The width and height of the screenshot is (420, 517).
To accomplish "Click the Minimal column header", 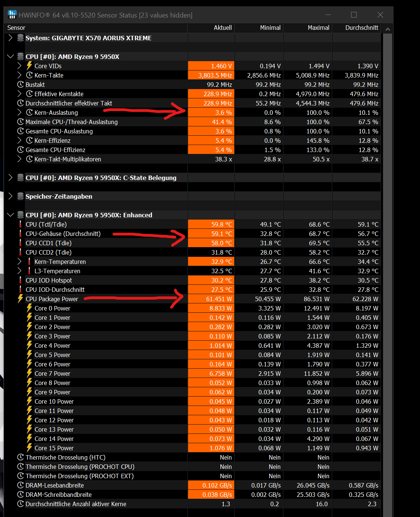I will click(x=259, y=28).
